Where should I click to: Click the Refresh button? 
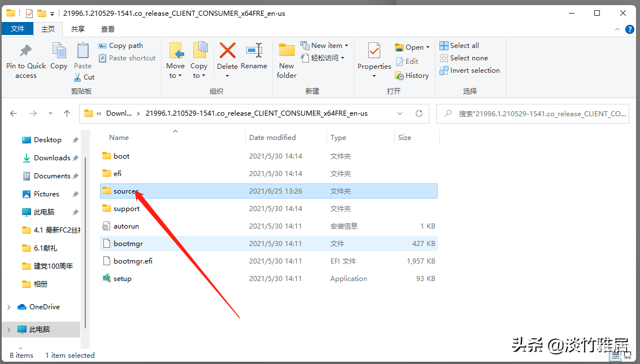click(419, 113)
